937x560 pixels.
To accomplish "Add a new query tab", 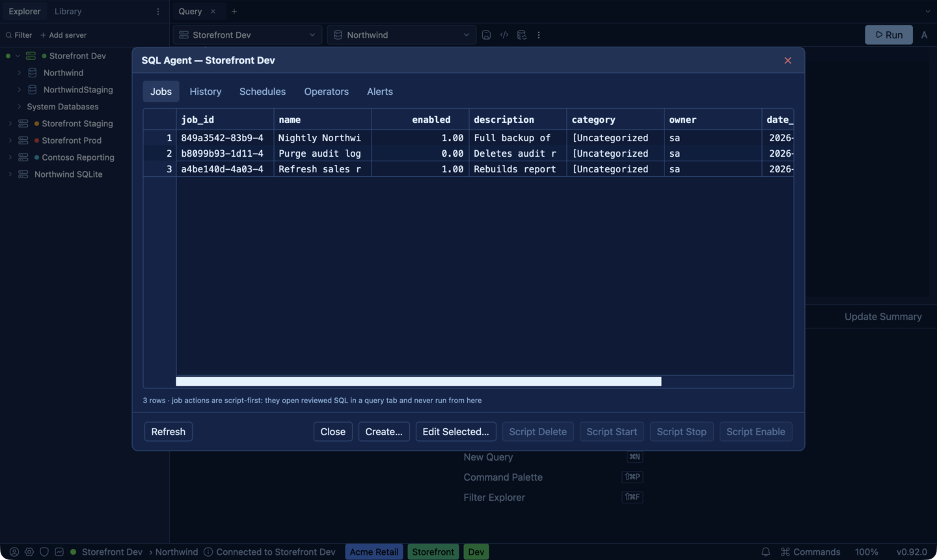I will click(x=234, y=12).
